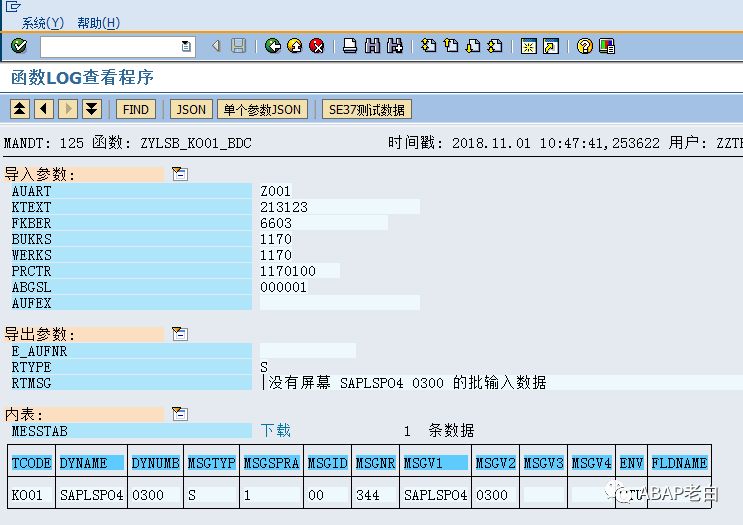Expand the 导入参数 section icon
This screenshot has width=743, height=525.
pyautogui.click(x=180, y=174)
